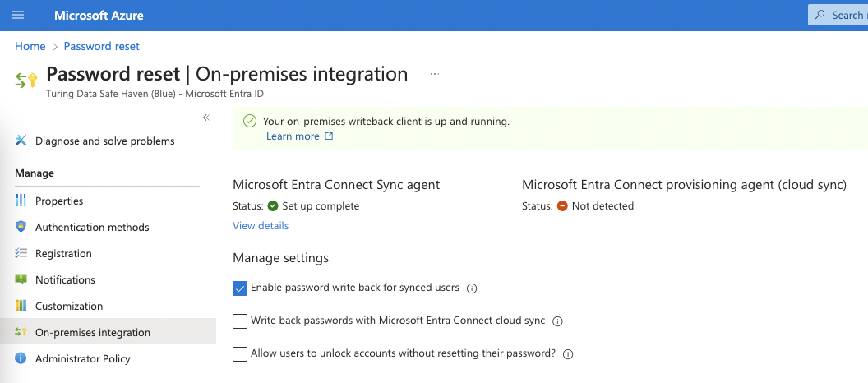Click the Set up complete text
The height and width of the screenshot is (383, 868).
point(321,206)
